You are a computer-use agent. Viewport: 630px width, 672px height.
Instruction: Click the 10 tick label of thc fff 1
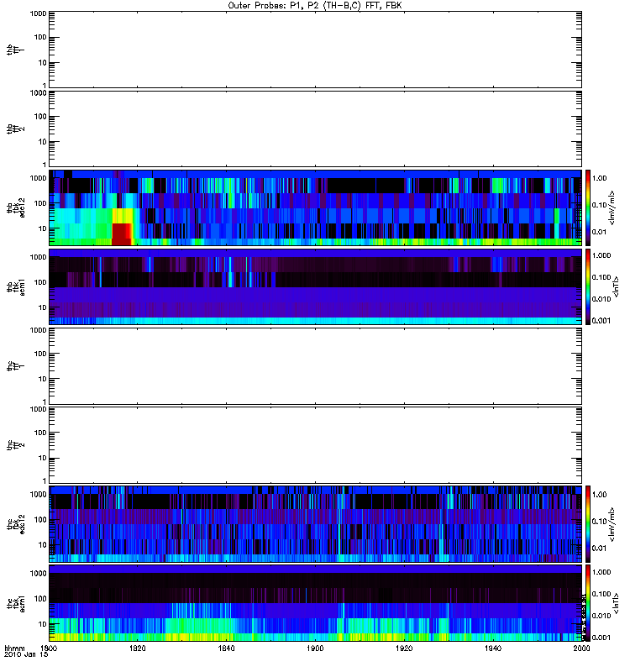click(x=42, y=379)
